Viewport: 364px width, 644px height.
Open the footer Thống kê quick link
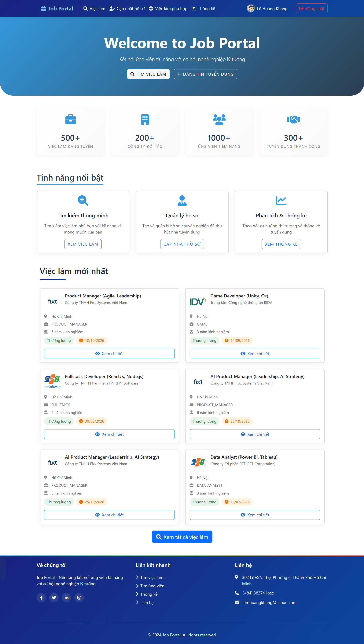point(147,594)
